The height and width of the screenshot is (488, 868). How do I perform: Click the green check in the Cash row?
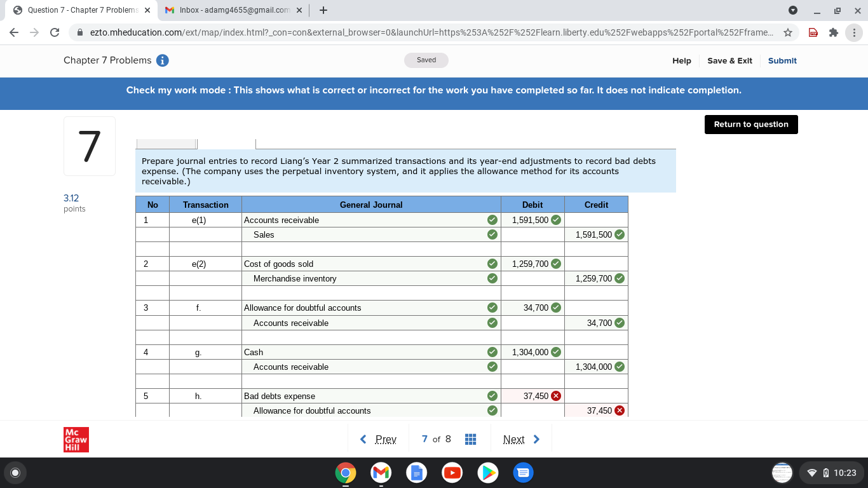point(492,352)
